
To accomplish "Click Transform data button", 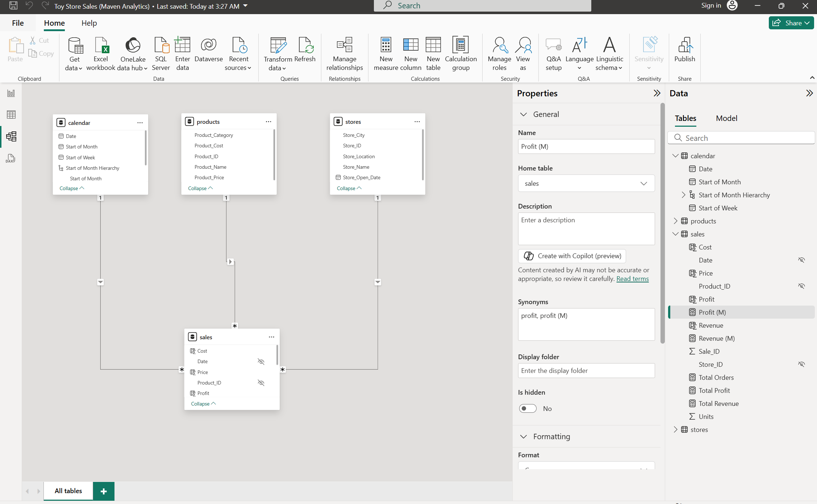I will point(278,54).
